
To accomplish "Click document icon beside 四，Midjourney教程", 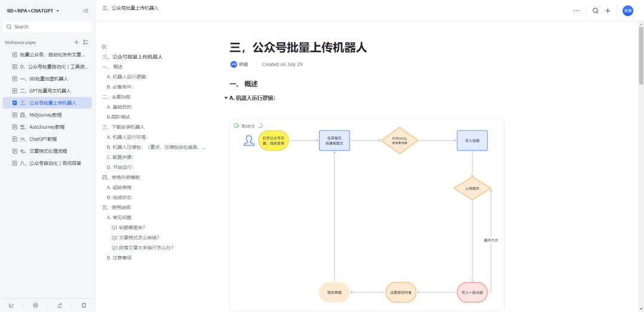I will (x=15, y=115).
